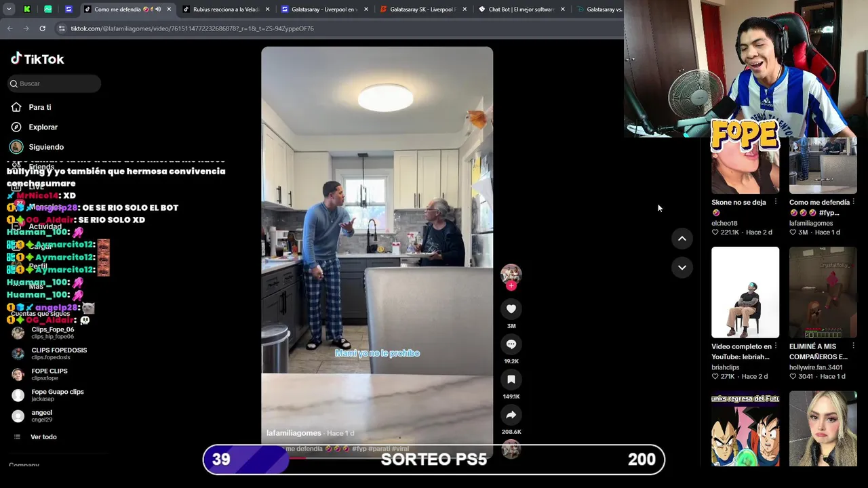This screenshot has width=868, height=488.
Task: Click the Siguiendo avatar icon
Action: (x=16, y=147)
